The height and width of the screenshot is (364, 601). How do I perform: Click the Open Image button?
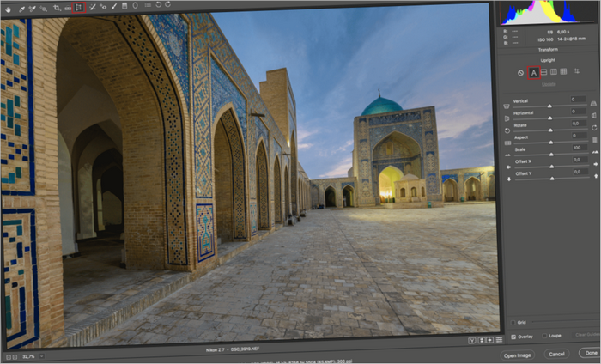point(517,355)
